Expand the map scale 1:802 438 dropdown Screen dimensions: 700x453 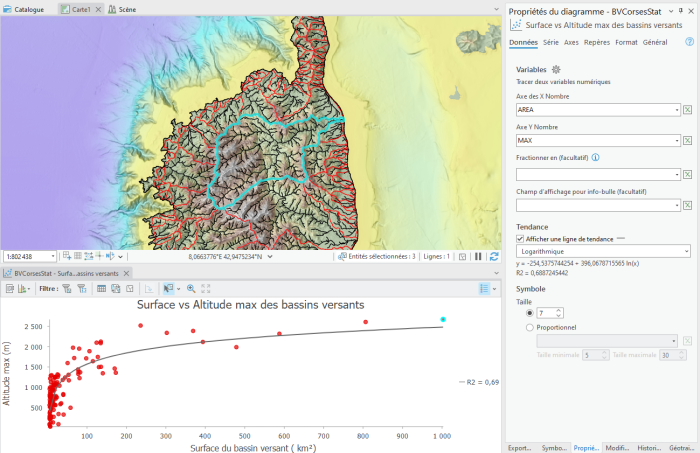(x=52, y=256)
